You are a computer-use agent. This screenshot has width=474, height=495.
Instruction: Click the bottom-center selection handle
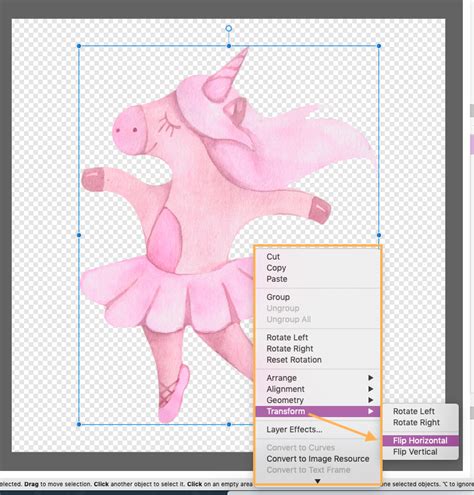coord(229,424)
